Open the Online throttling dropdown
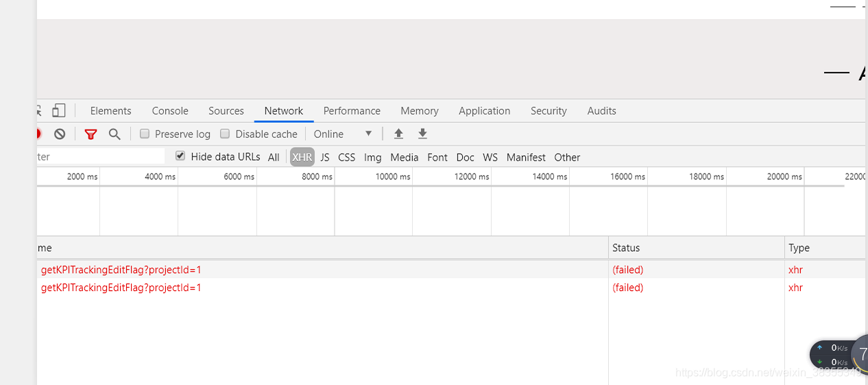The image size is (868, 385). coord(343,134)
